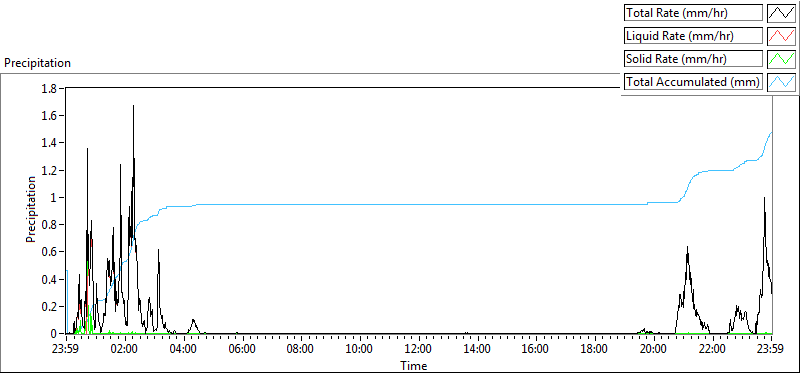Screen dimensions: 800x373
Task: Click the Liquid Rate red plot icon
Action: [x=781, y=36]
